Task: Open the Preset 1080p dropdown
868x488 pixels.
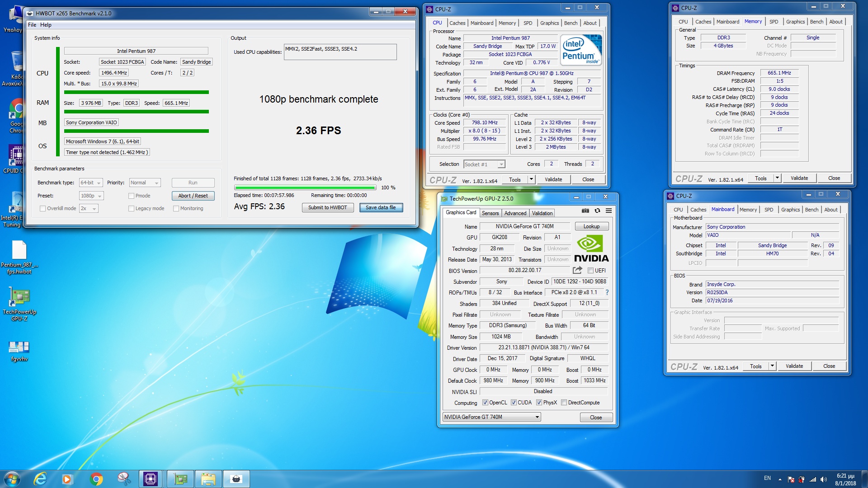Action: click(91, 196)
